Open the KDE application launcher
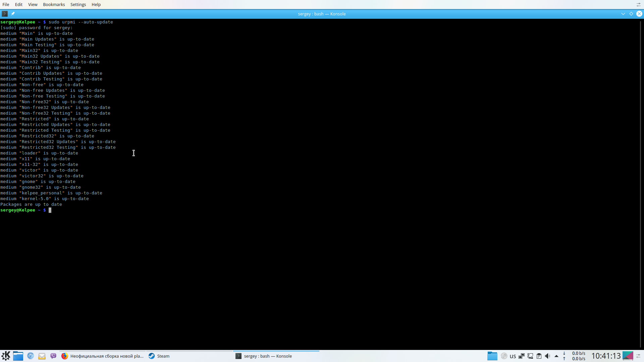 6,356
